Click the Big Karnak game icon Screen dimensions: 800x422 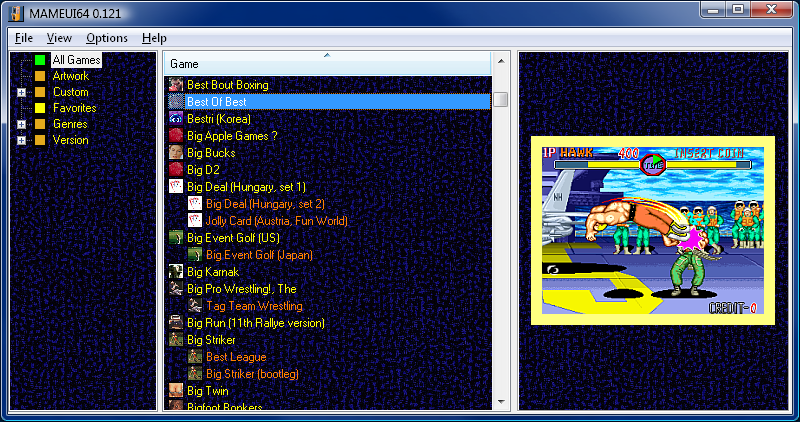[x=176, y=271]
